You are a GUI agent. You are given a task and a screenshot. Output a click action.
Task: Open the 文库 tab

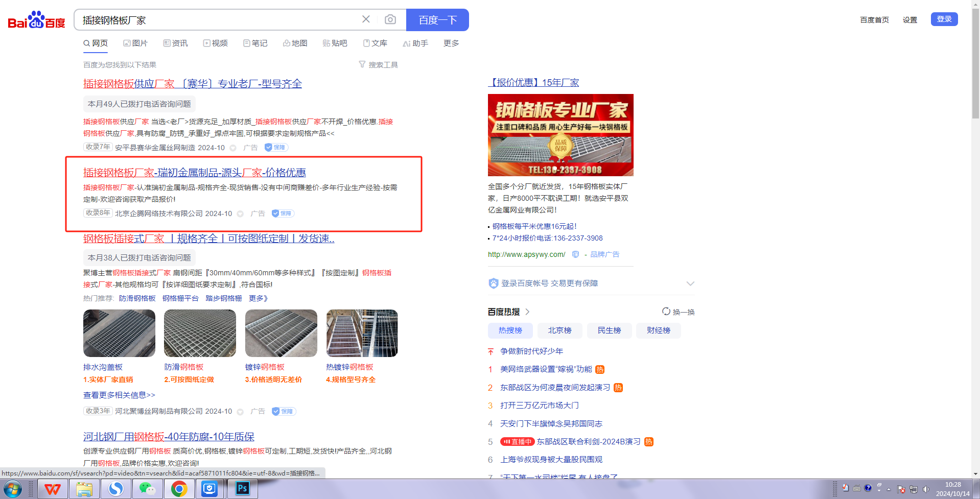point(375,43)
